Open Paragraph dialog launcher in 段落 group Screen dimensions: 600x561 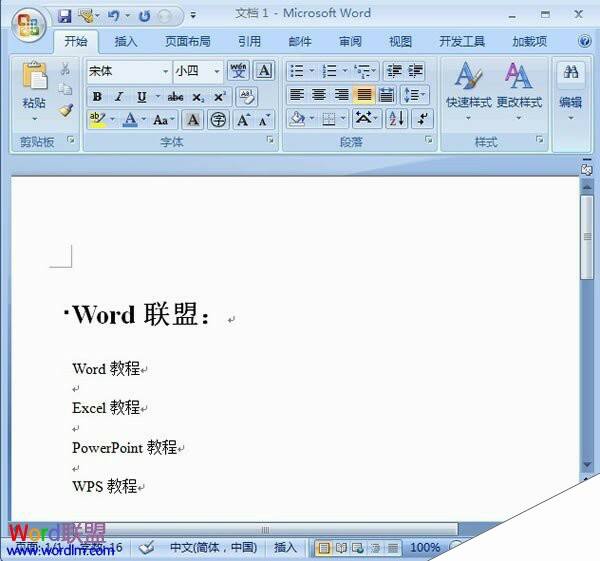point(429,140)
